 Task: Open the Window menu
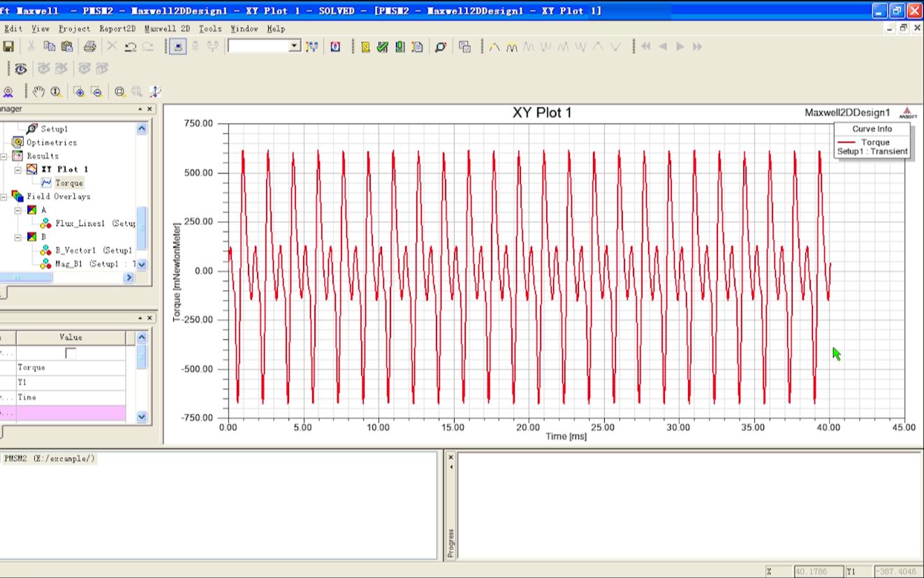[x=244, y=29]
